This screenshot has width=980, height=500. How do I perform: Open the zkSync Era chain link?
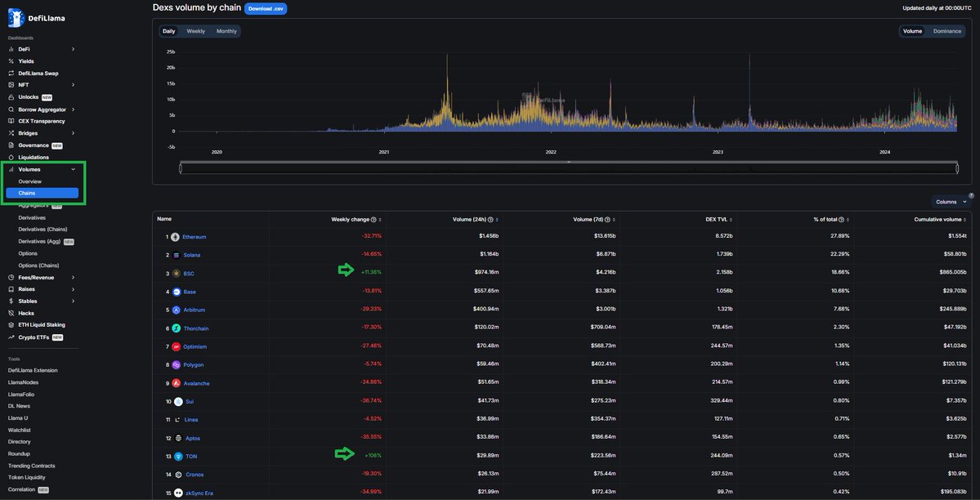199,493
